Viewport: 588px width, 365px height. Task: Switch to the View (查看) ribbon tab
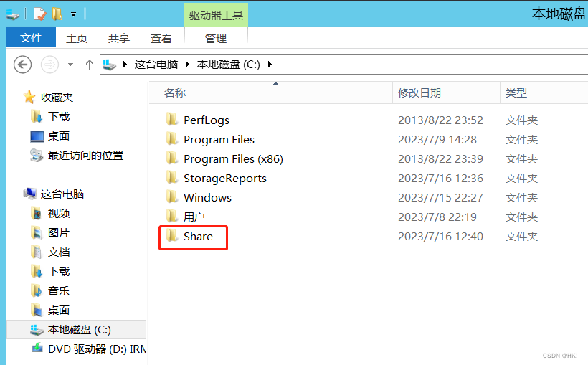[x=161, y=38]
